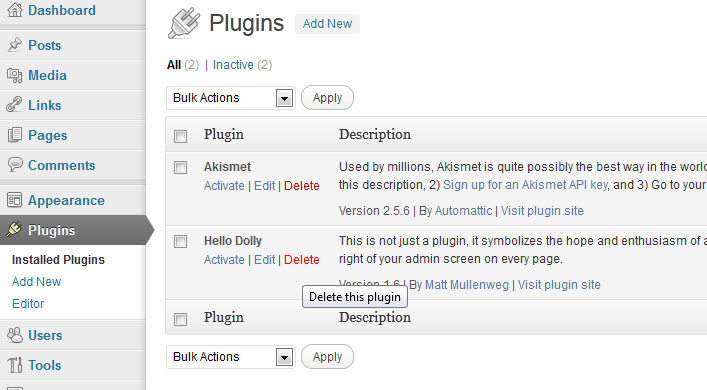Click the Tools wrench icon
This screenshot has width=707, height=390.
(x=14, y=365)
